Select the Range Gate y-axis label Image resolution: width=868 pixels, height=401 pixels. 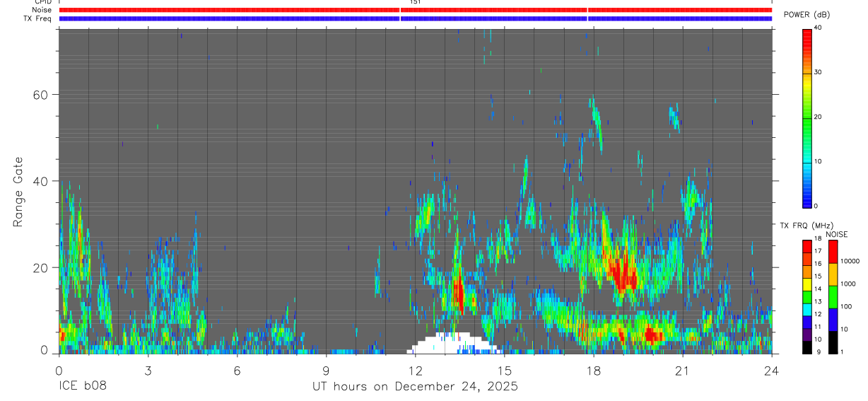[x=18, y=192]
